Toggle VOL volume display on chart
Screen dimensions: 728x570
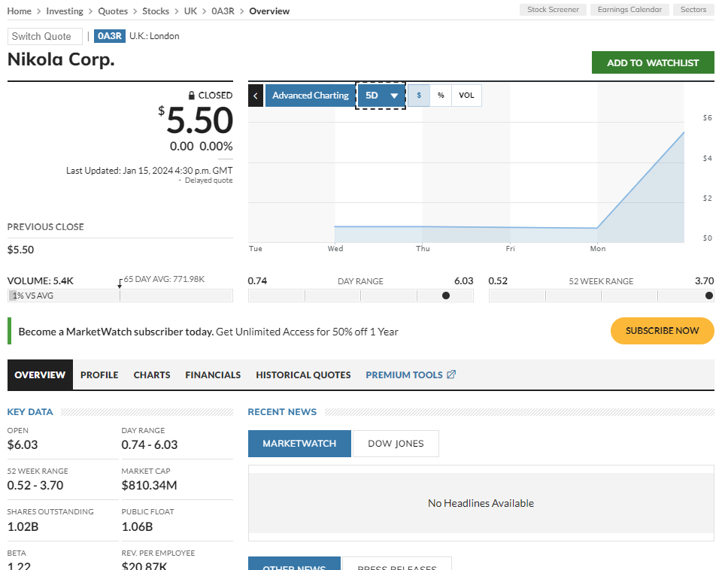pos(466,96)
